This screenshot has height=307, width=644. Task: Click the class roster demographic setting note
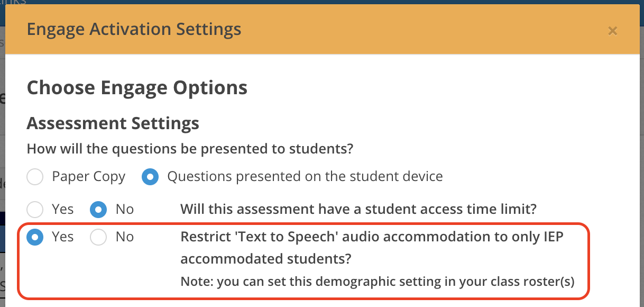click(378, 282)
